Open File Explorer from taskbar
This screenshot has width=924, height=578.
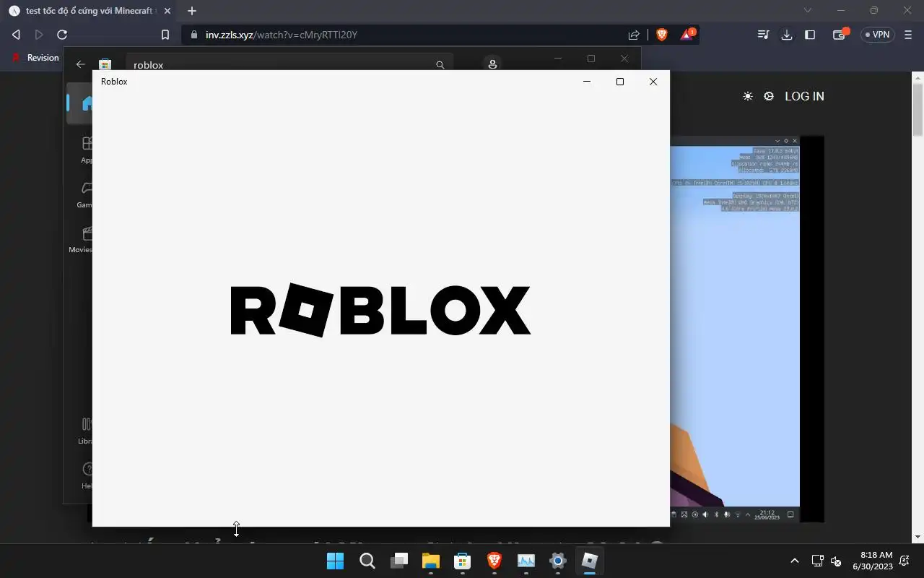431,561
